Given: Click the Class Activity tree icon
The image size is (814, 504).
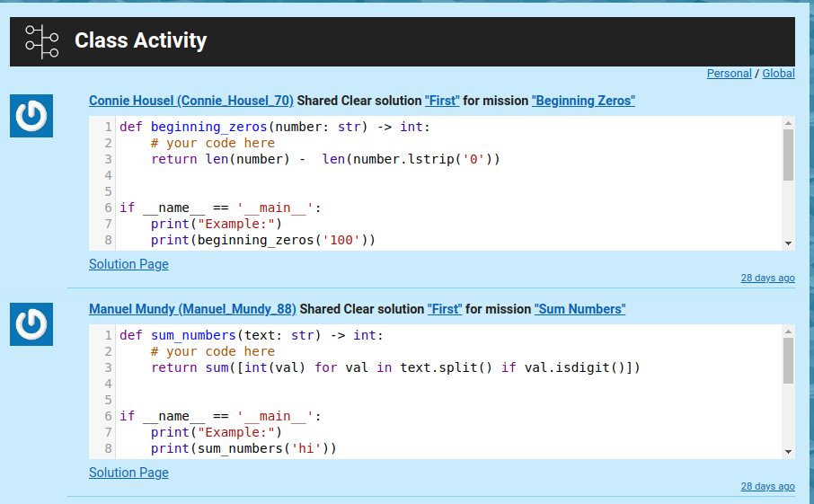Looking at the screenshot, I should point(42,41).
